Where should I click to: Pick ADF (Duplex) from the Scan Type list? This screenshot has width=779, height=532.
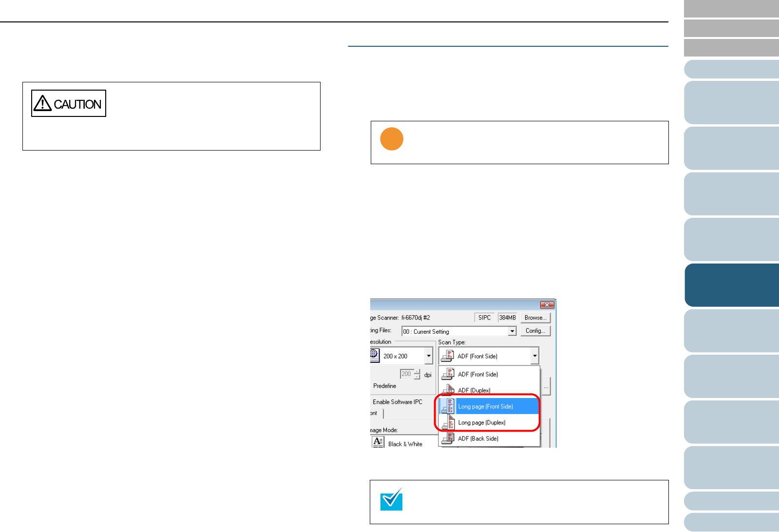point(490,390)
